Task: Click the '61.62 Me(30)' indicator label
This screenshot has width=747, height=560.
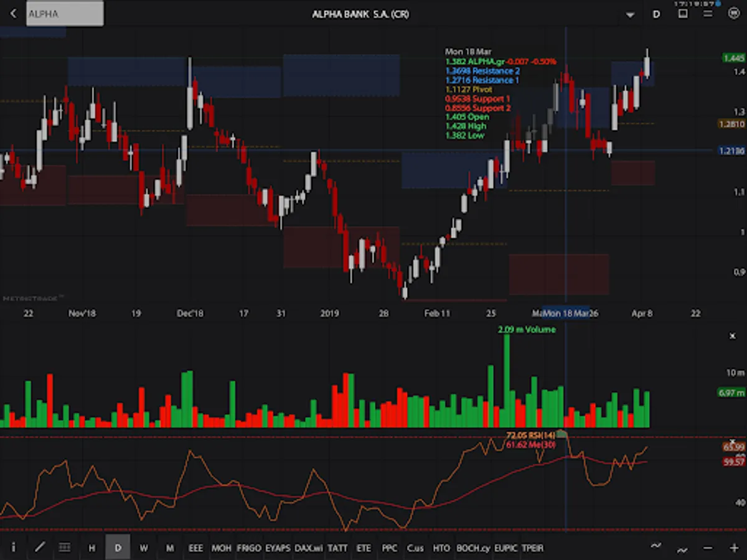Action: click(x=530, y=444)
